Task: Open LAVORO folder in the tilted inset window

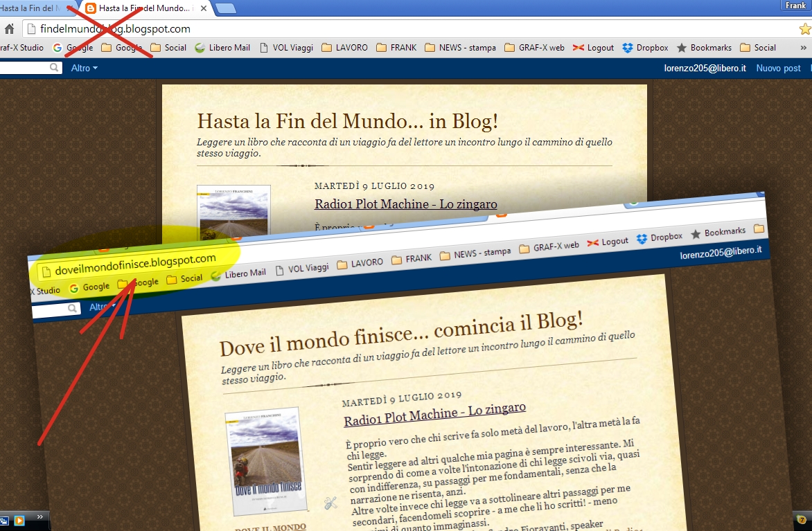Action: pyautogui.click(x=360, y=264)
